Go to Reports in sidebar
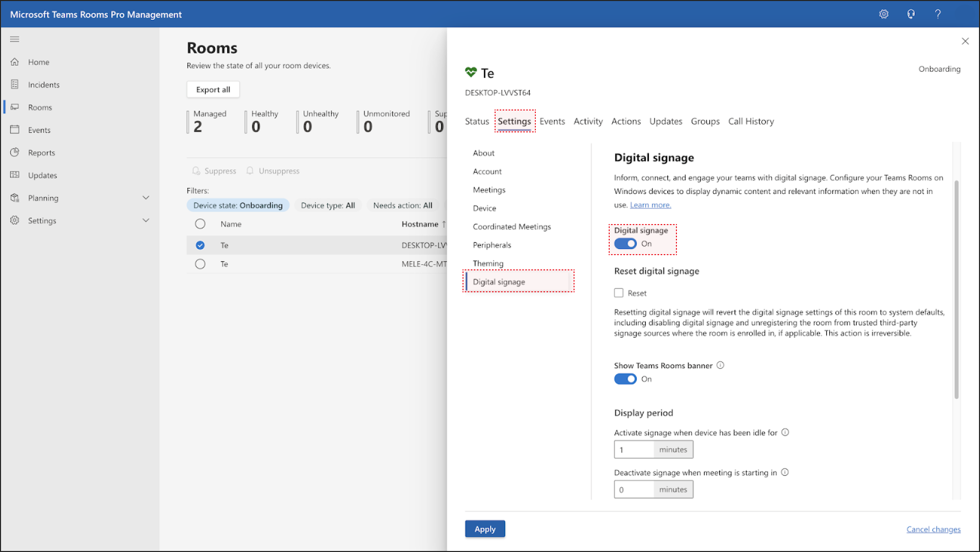Screen dimensions: 980x552 point(41,153)
